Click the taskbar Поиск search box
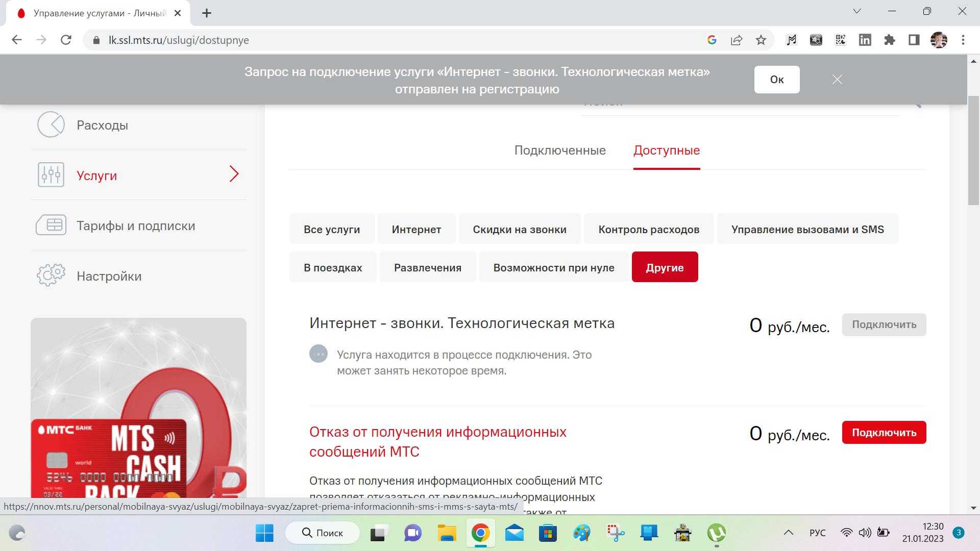980x551 pixels. click(323, 533)
